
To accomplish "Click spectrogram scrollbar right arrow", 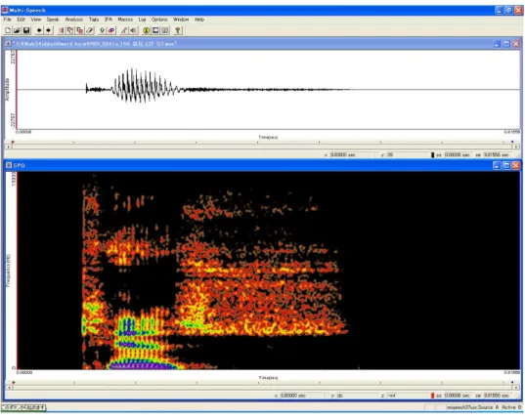I will click(x=516, y=387).
